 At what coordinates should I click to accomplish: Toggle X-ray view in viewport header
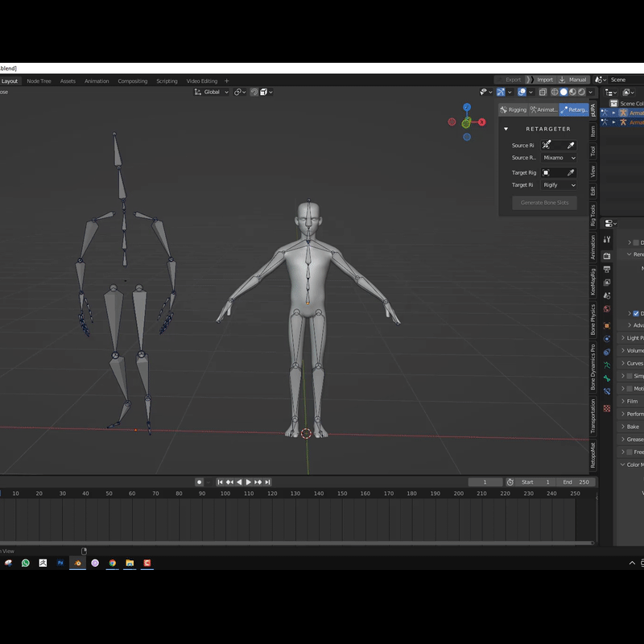pos(541,92)
